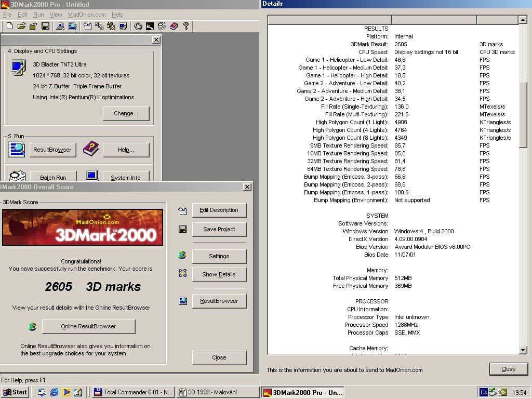
Task: Click the Save Project button
Action: (x=219, y=229)
